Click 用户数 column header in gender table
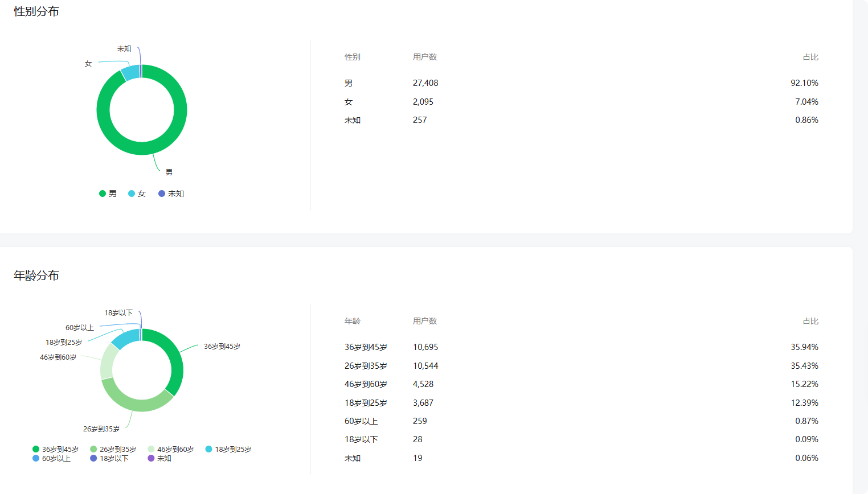 point(425,57)
